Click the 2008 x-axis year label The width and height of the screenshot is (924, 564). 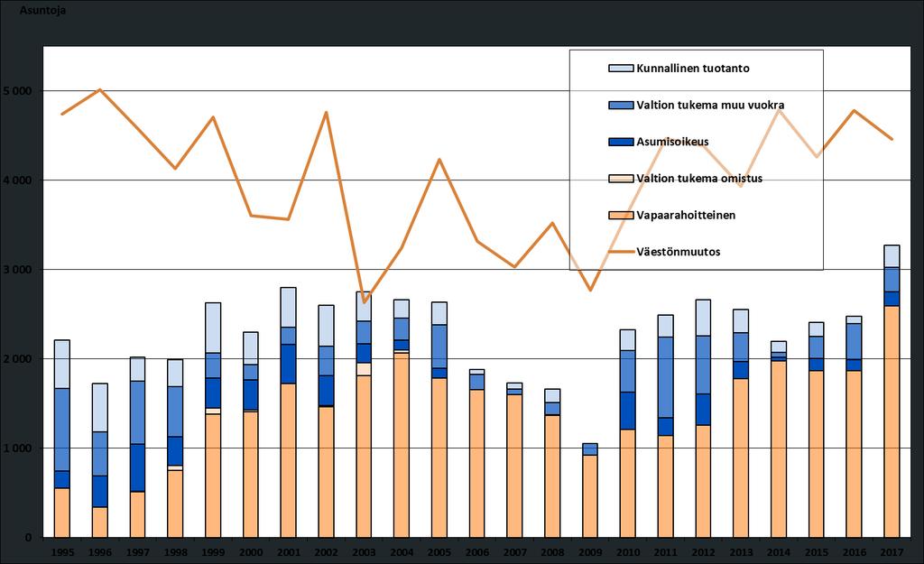pyautogui.click(x=552, y=553)
